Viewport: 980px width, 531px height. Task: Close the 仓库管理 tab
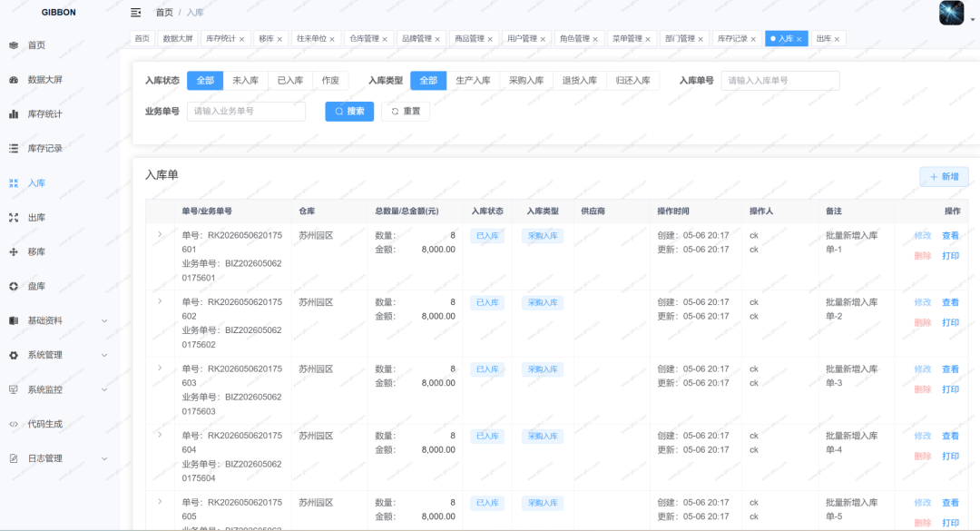(385, 39)
